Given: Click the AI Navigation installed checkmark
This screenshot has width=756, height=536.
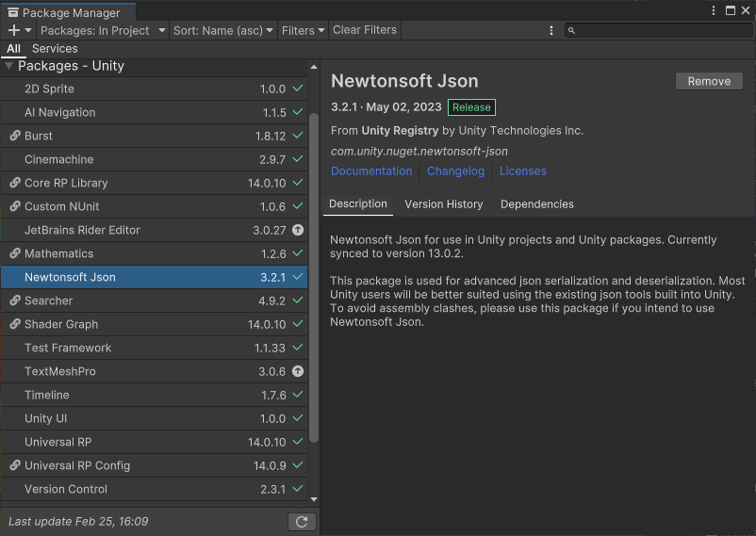Looking at the screenshot, I should 298,112.
